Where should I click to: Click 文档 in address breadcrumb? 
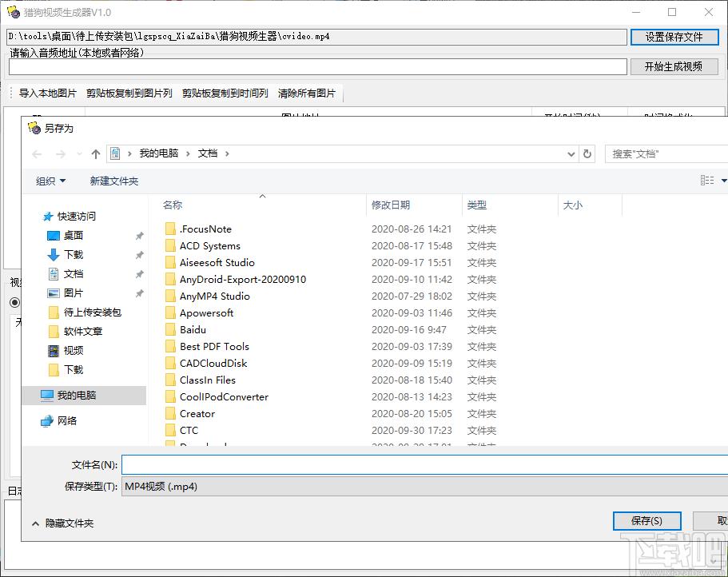[208, 153]
